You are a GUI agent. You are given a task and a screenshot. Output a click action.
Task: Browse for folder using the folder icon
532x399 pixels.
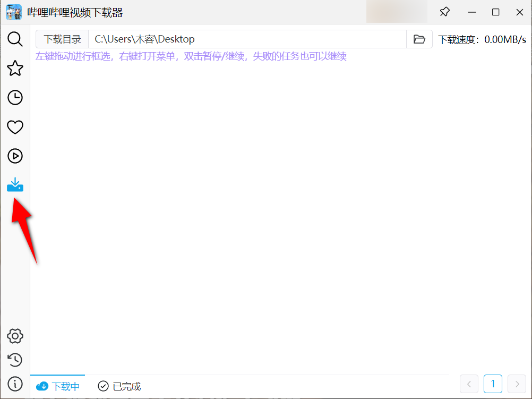click(419, 39)
